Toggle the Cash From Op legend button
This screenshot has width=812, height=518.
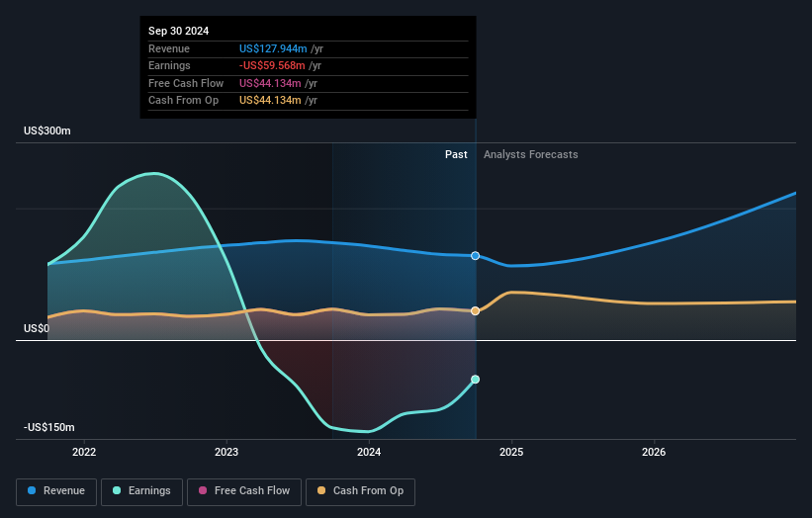pyautogui.click(x=360, y=491)
